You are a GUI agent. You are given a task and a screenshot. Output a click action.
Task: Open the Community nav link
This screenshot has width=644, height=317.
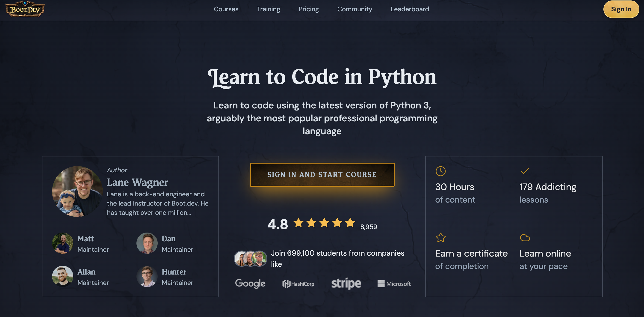coord(354,9)
